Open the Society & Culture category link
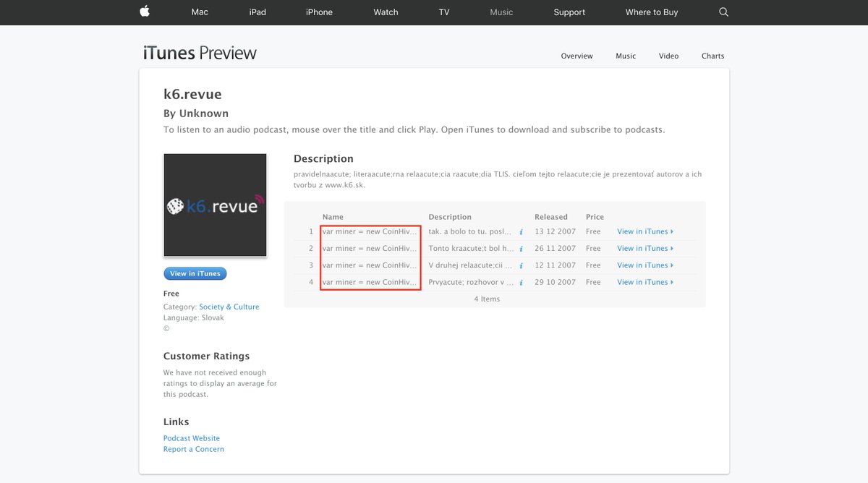868x483 pixels. point(229,307)
